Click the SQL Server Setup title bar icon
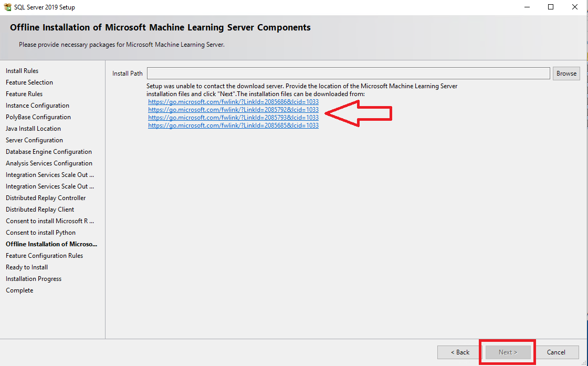The image size is (588, 366). [x=7, y=7]
